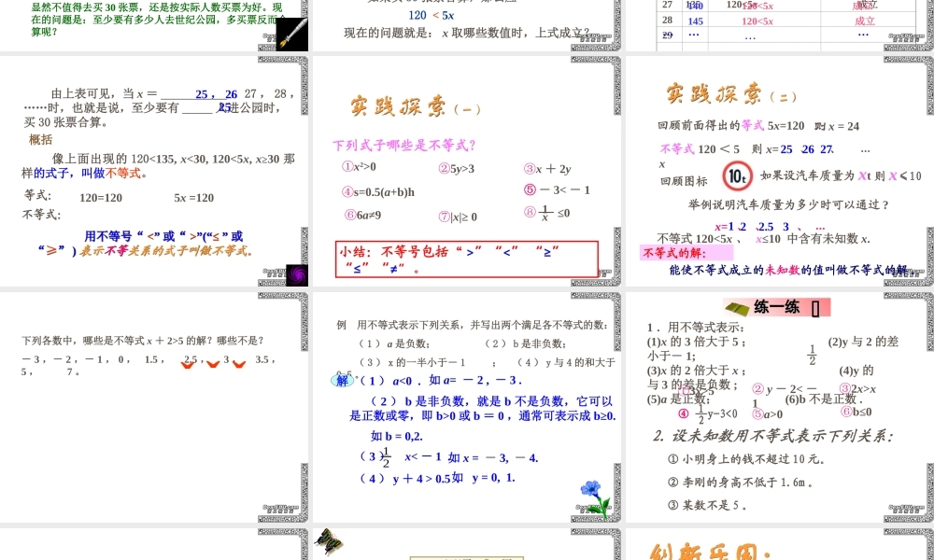The image size is (934, 560).
Task: Click the blue flower icon
Action: coord(594,498)
